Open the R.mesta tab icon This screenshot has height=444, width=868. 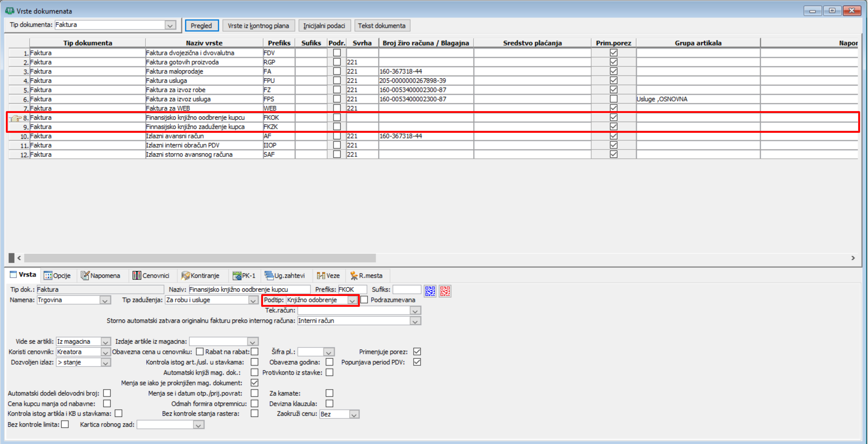pyautogui.click(x=354, y=276)
